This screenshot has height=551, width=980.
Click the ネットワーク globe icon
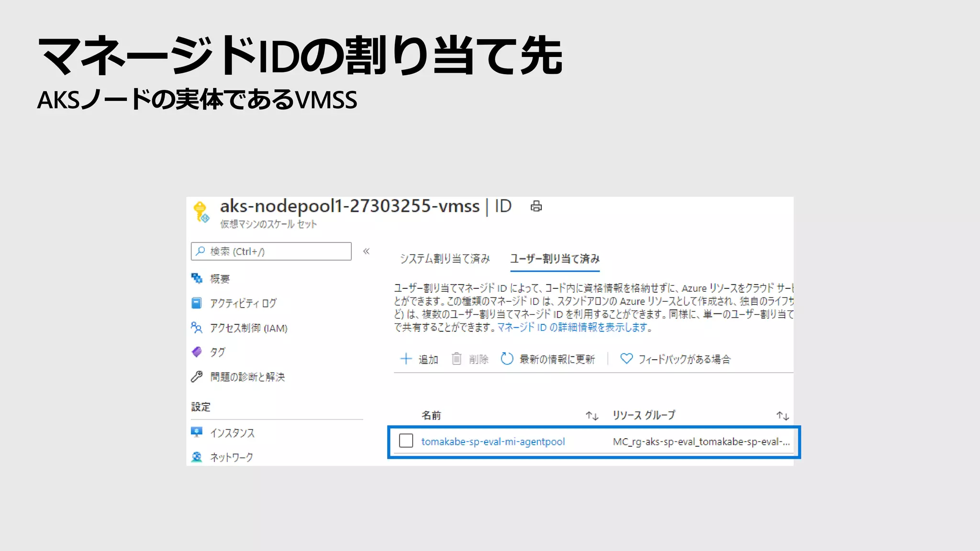coord(197,457)
